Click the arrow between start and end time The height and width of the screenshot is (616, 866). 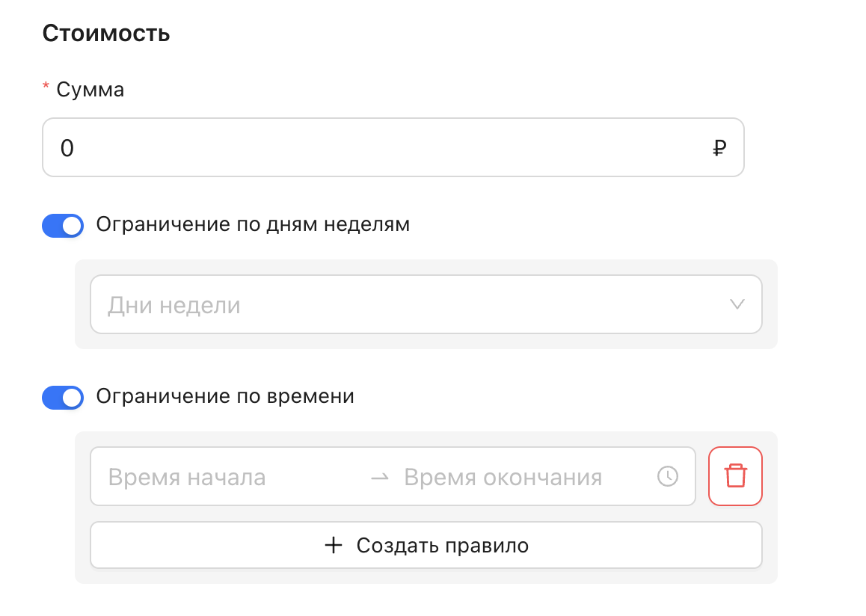380,477
